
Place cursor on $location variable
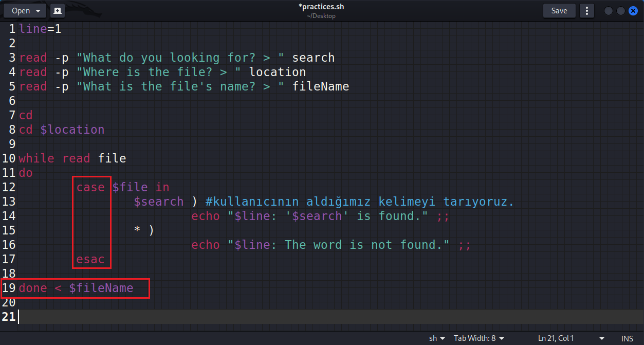72,130
